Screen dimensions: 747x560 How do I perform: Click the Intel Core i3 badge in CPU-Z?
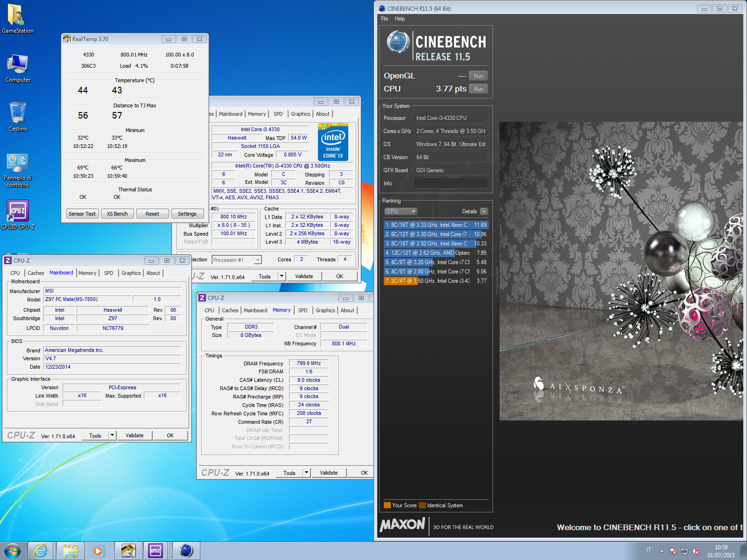coord(333,142)
